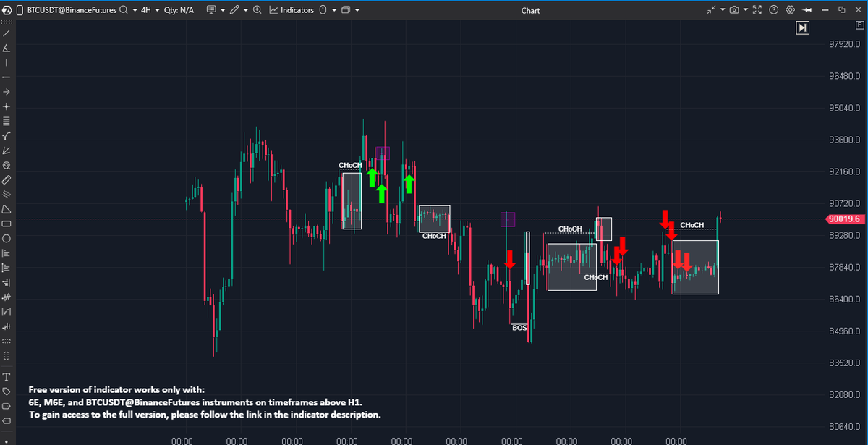Viewport: 868px width, 445px height.
Task: Pin the chart window
Action: tap(807, 10)
